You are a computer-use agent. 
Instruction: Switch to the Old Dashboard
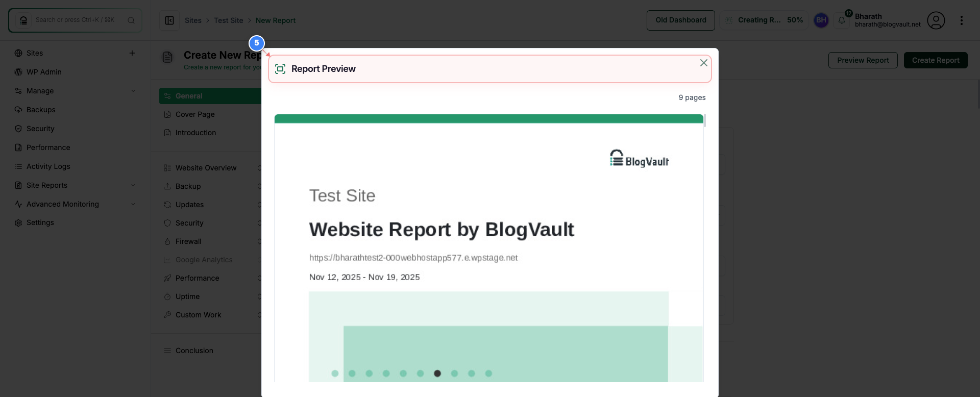(x=681, y=20)
